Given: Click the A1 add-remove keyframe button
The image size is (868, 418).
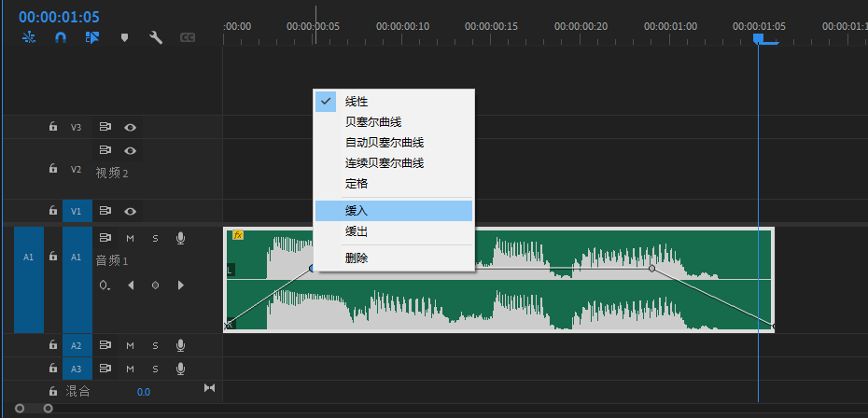Looking at the screenshot, I should [155, 285].
